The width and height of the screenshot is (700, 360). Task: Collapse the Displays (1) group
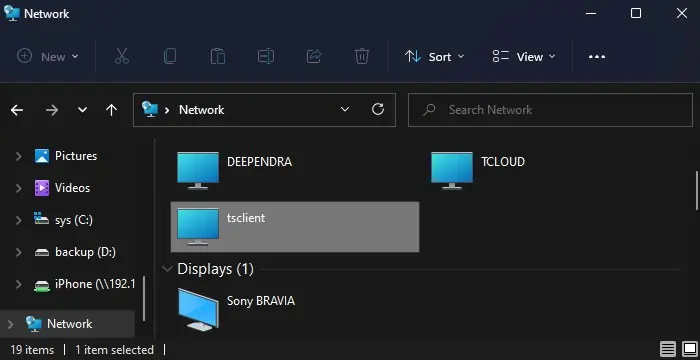click(x=167, y=269)
